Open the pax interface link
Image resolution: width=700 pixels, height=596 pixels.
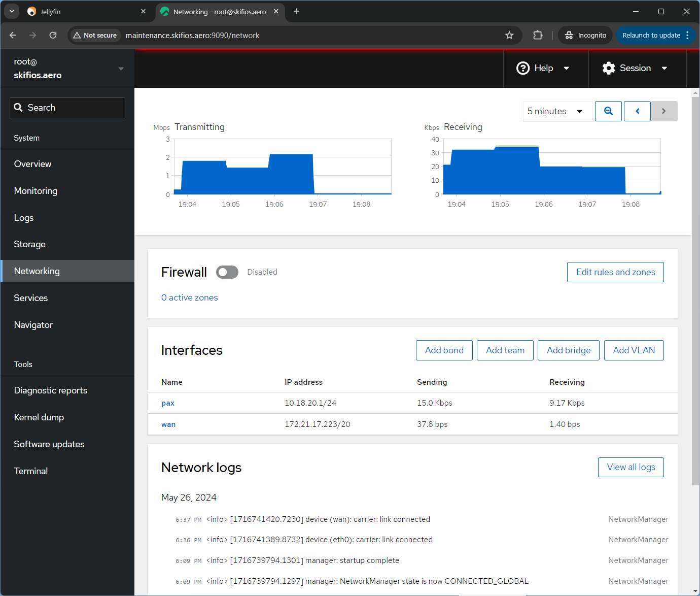click(168, 403)
